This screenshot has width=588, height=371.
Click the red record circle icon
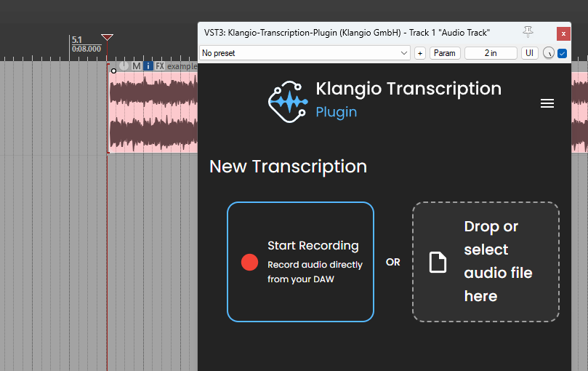[249, 262]
